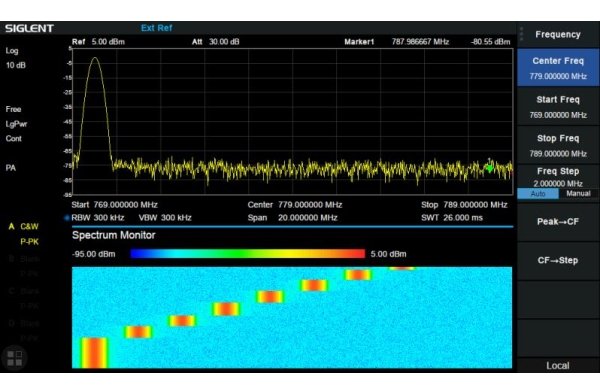The height and width of the screenshot is (390, 600).
Task: Click the Cont sweep label
Action: tap(14, 139)
